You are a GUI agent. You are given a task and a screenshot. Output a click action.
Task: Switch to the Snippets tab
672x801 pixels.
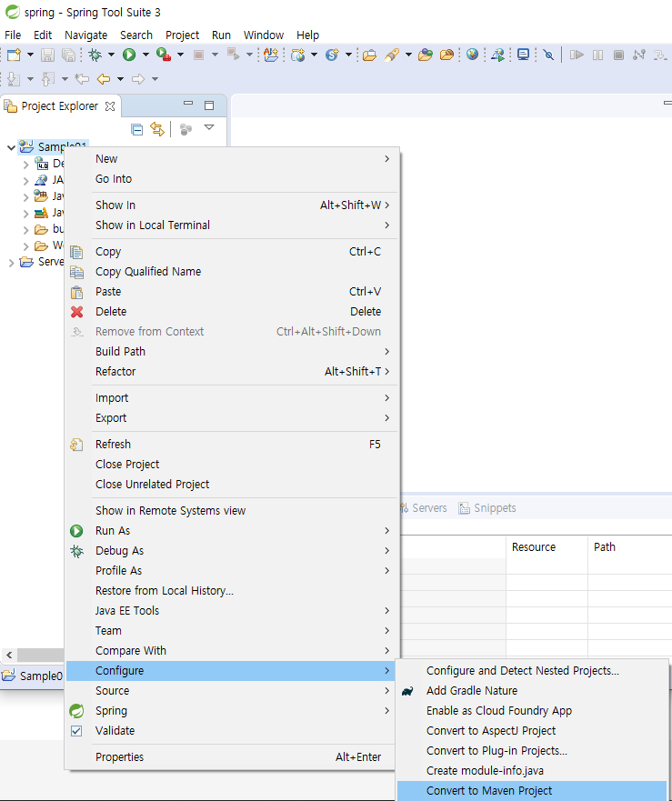tap(487, 507)
